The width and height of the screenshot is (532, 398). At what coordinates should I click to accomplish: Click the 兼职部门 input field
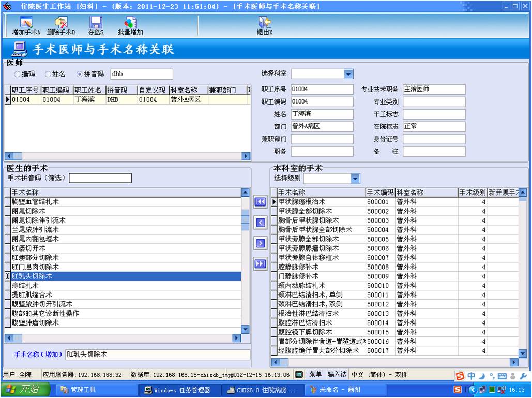(x=322, y=139)
